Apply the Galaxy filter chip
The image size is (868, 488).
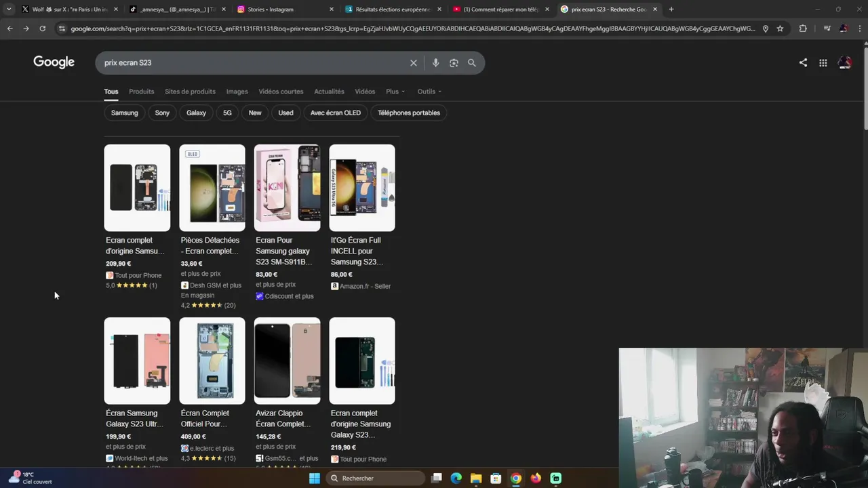[x=196, y=113]
